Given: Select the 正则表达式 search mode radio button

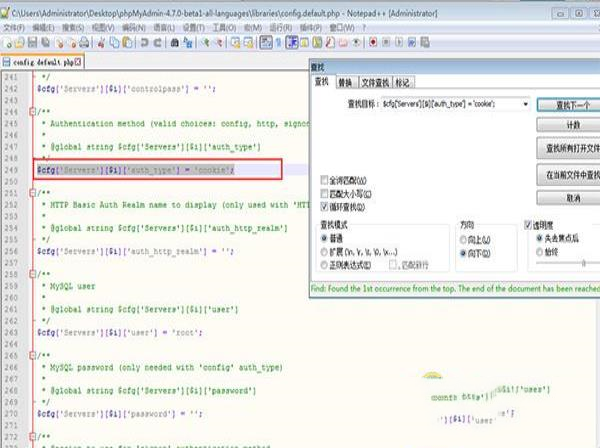Looking at the screenshot, I should coord(324,264).
